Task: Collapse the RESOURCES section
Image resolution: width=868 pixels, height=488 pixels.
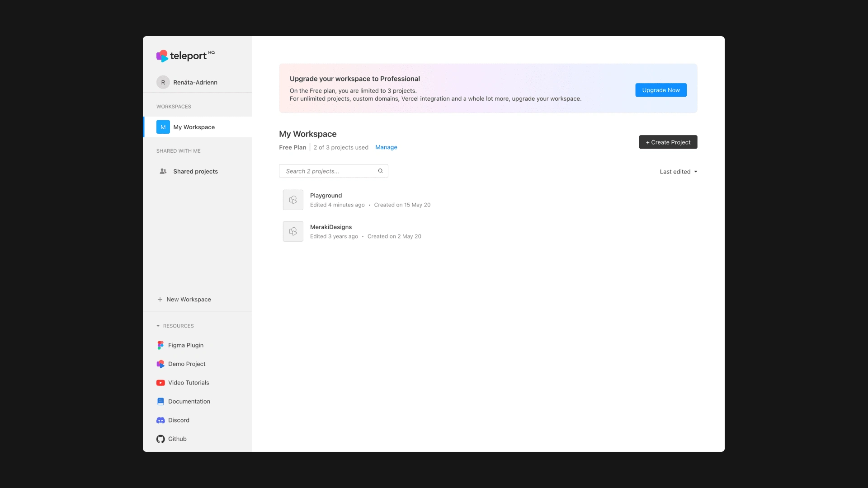Action: click(x=175, y=326)
